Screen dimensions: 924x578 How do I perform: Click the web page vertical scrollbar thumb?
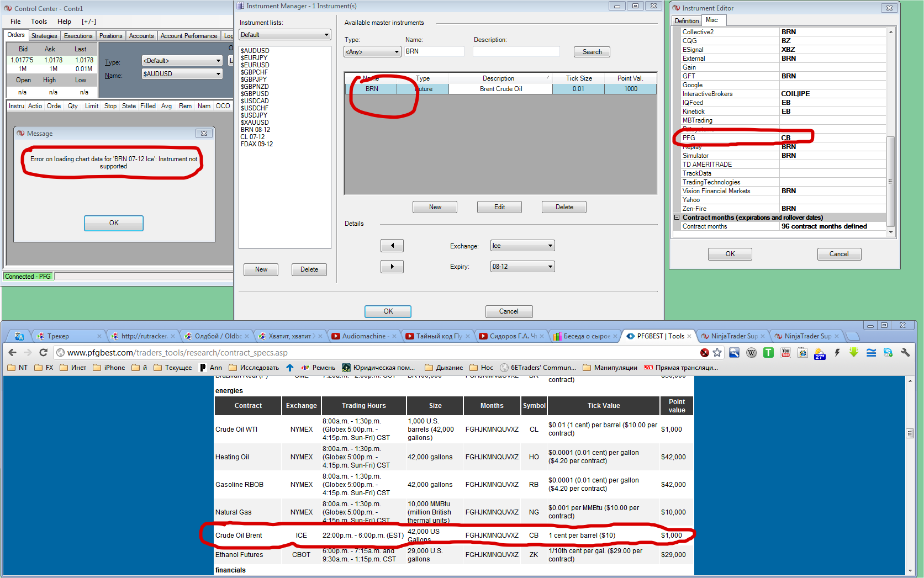point(910,434)
